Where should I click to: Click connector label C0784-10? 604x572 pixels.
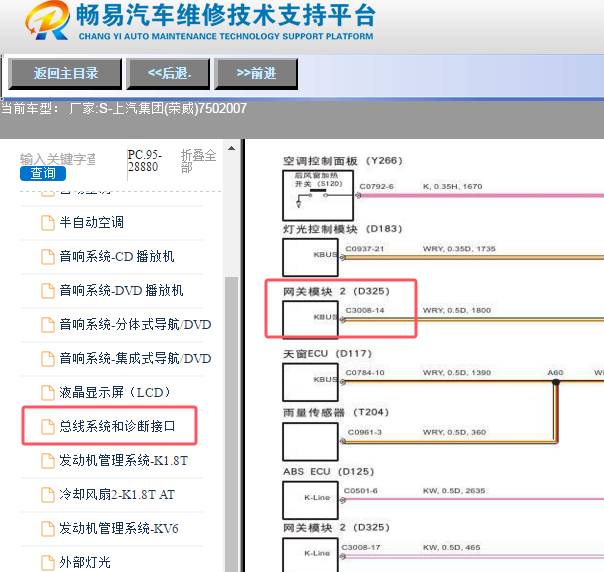(364, 373)
